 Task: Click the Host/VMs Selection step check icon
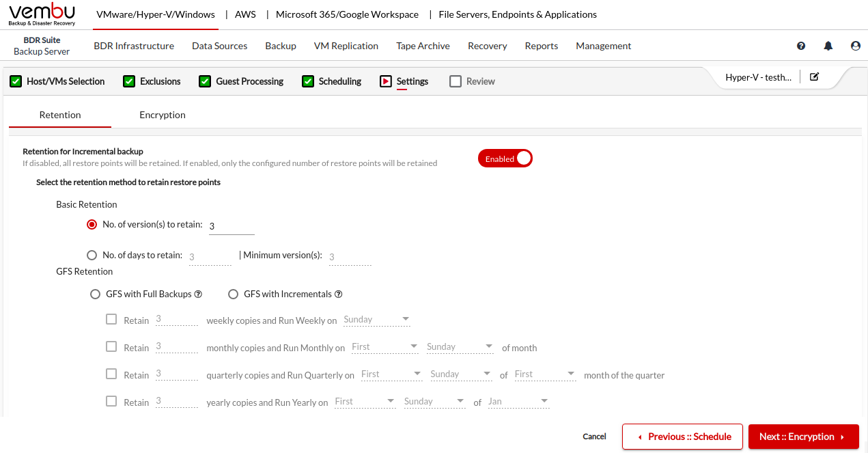[16, 81]
